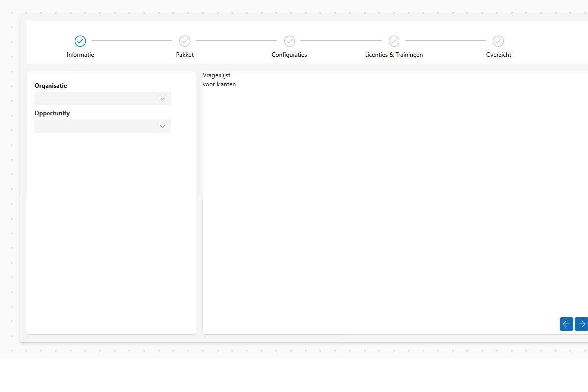Switch to the Informatie step label
Viewport: 588px width, 392px height.
point(80,55)
